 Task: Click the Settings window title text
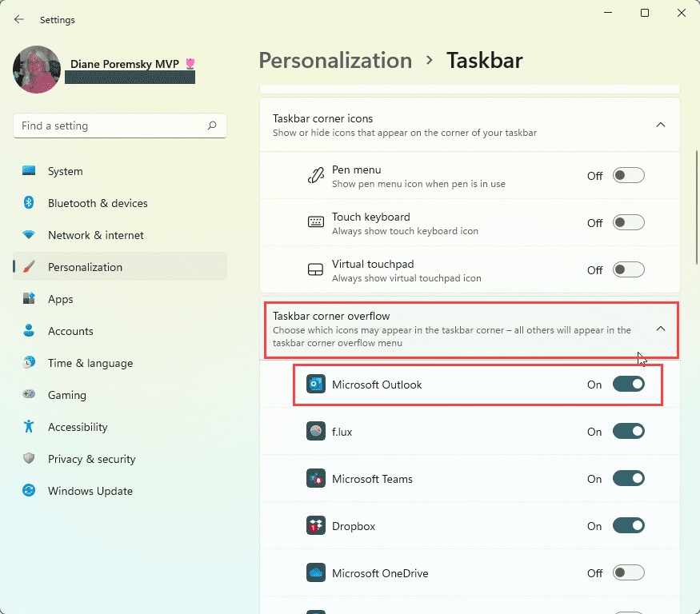click(x=57, y=20)
